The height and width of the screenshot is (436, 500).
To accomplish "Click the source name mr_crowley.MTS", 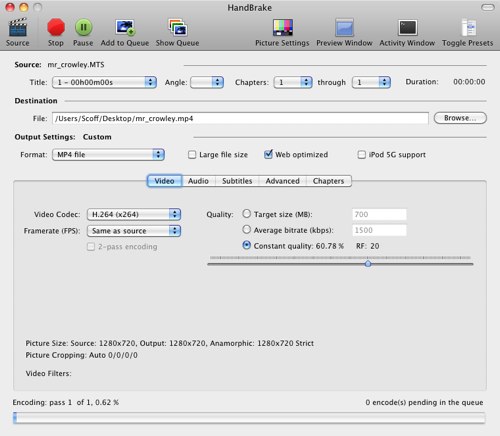I will pos(76,65).
